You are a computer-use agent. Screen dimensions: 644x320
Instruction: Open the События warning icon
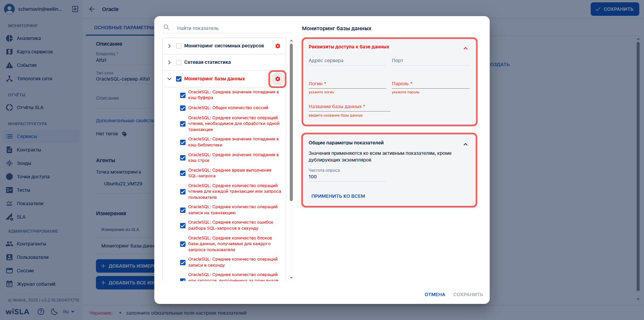point(9,65)
